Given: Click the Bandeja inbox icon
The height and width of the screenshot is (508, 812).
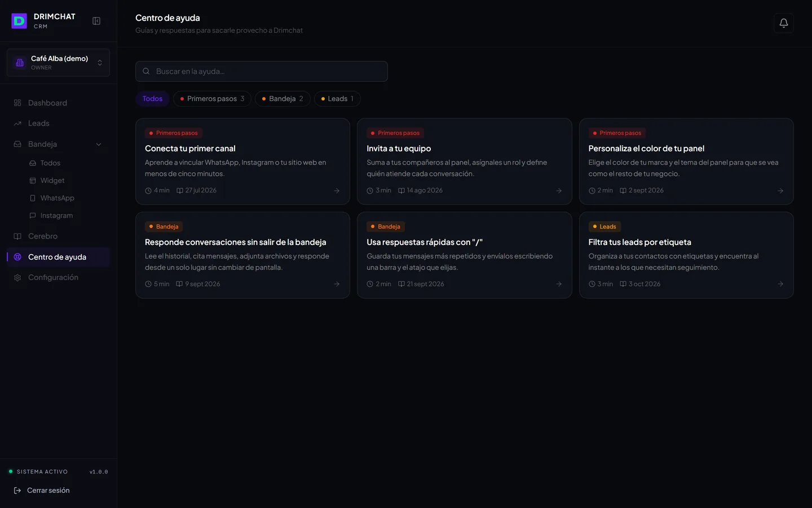Looking at the screenshot, I should 17,144.
